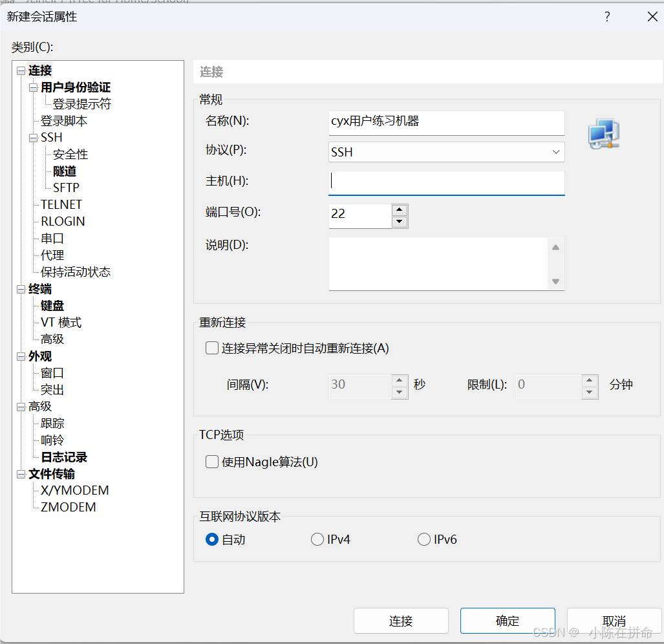Open 突出 settings
This screenshot has width=664, height=644.
[52, 389]
